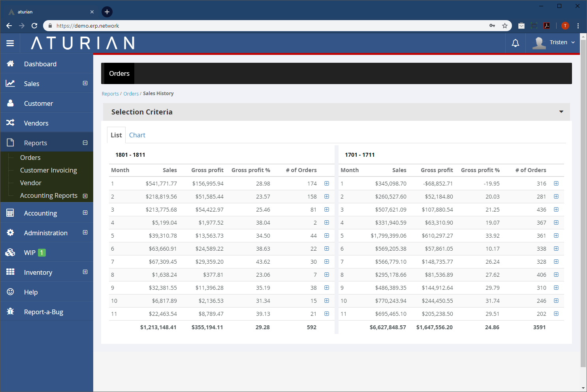The height and width of the screenshot is (392, 587).
Task: Click the hamburger menu icon
Action: click(10, 43)
